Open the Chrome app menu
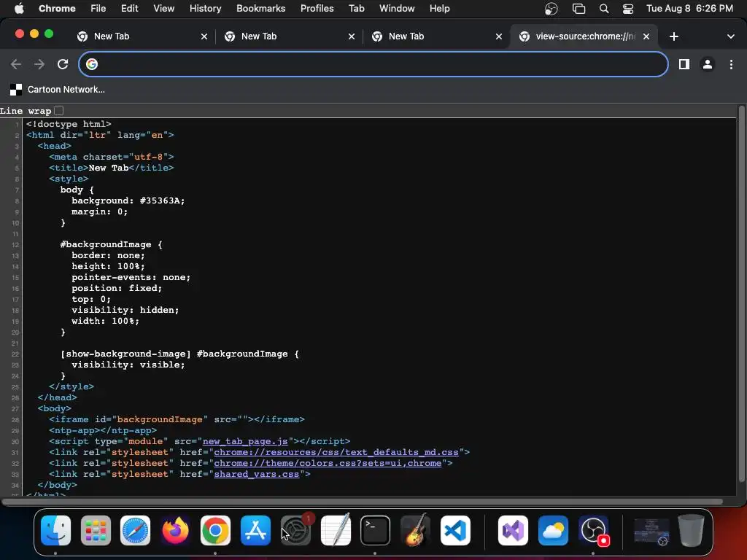Image resolution: width=747 pixels, height=560 pixels. point(57,9)
